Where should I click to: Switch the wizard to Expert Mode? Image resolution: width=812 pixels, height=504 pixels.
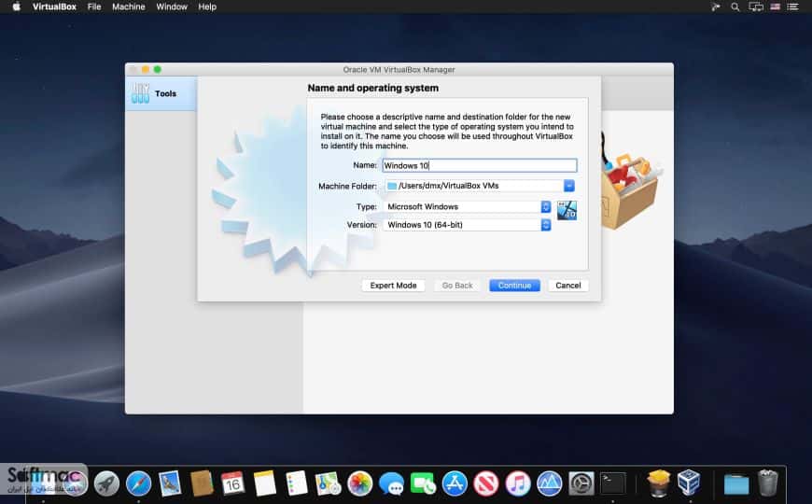(393, 286)
